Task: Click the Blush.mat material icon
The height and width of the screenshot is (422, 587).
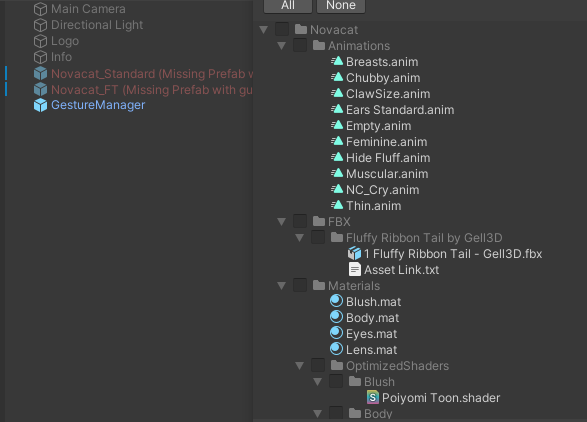Action: 336,301
